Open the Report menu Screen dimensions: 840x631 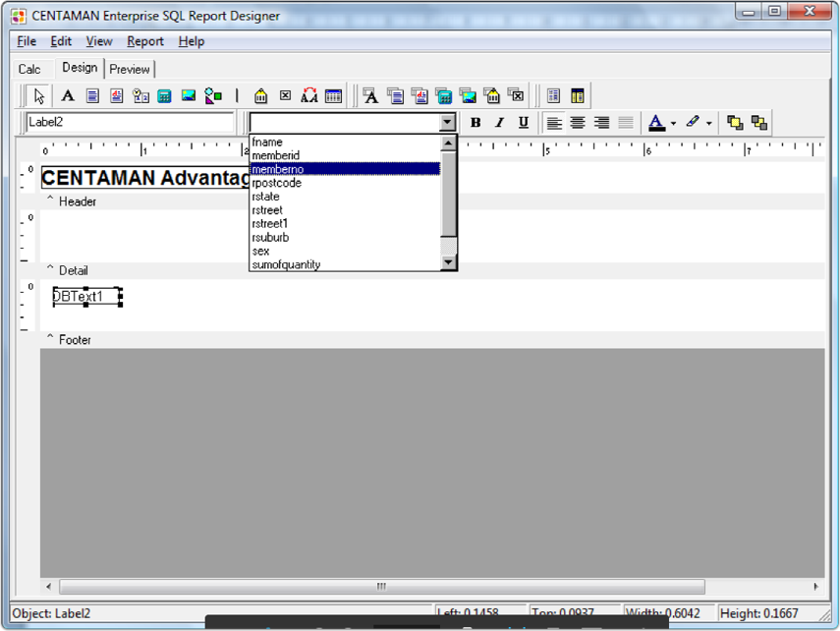[x=144, y=41]
